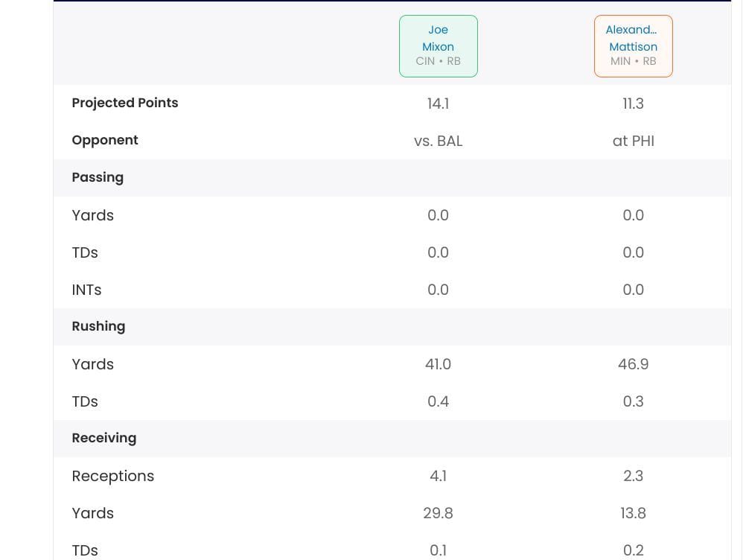
Task: Click the Passing section header
Action: coord(98,177)
